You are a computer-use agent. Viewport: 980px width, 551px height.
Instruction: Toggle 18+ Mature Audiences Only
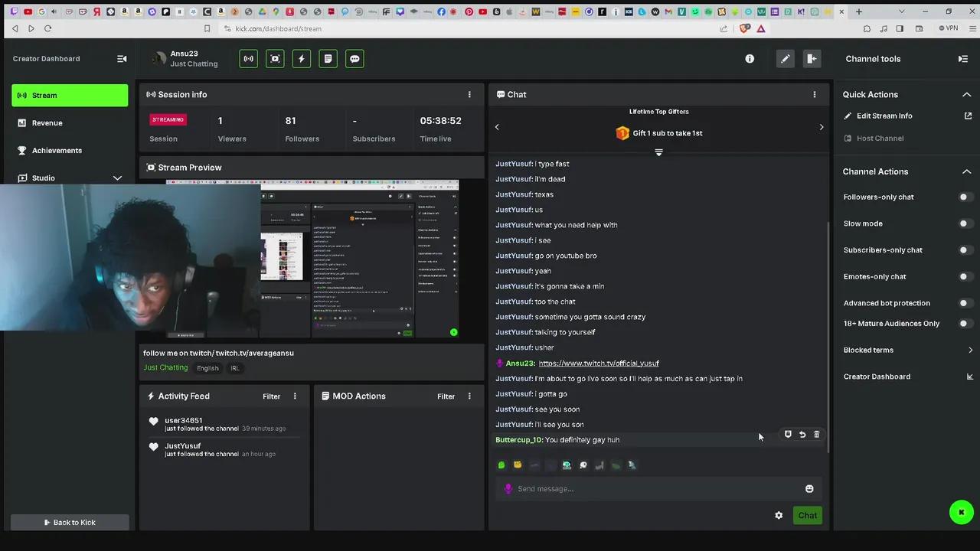[x=965, y=323]
